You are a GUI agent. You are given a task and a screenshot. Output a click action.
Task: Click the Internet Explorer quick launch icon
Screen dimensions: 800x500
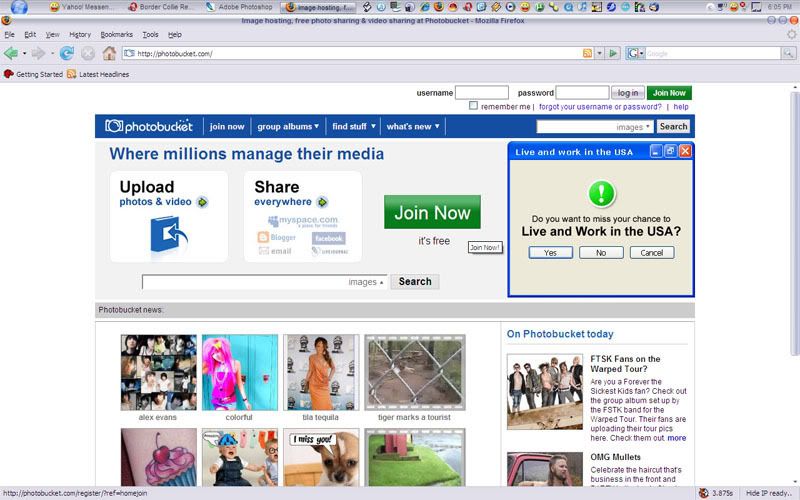424,7
